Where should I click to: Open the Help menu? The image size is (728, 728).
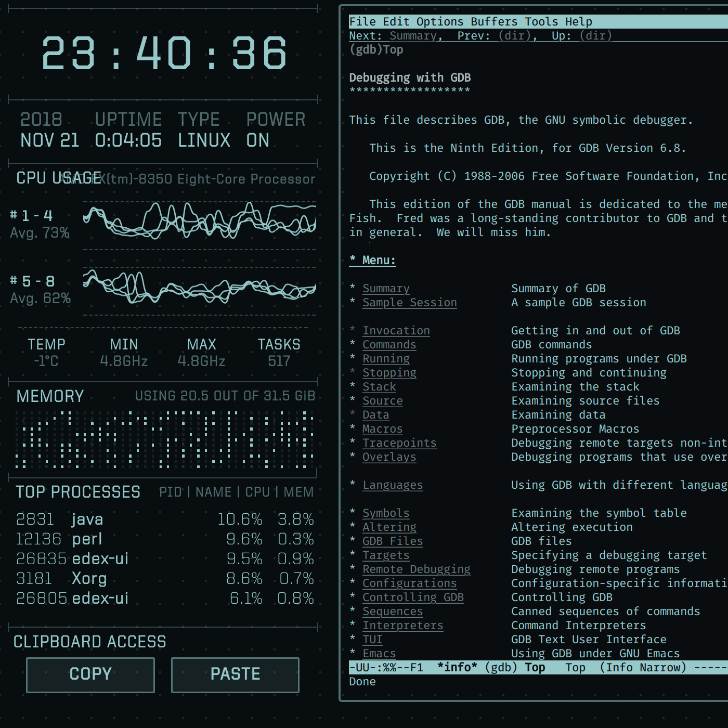pos(579,22)
